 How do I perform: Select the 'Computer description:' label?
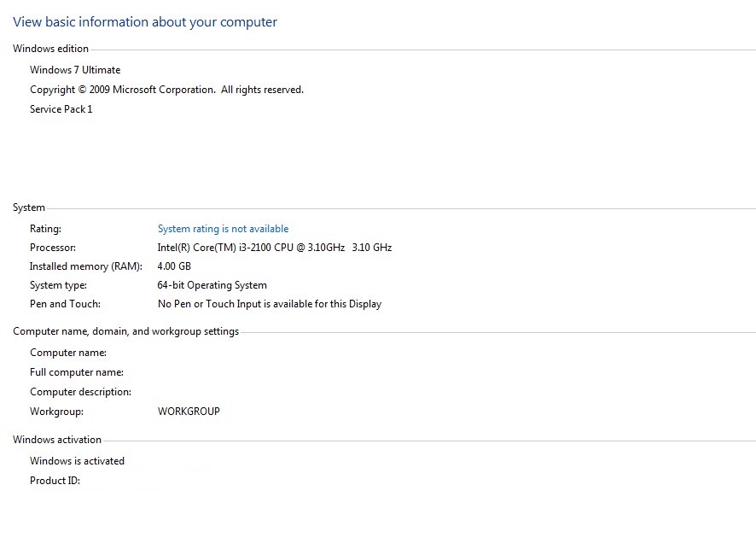tap(80, 392)
